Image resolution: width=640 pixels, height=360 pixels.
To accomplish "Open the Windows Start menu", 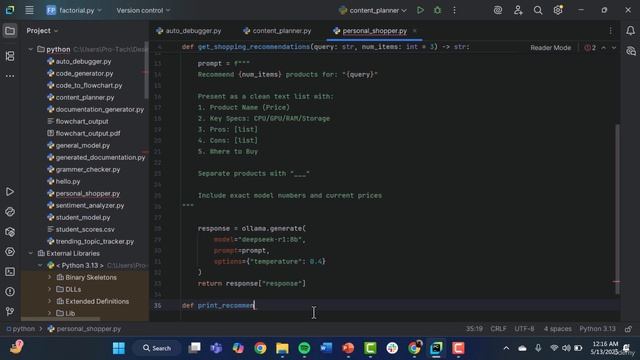I will pos(119,348).
